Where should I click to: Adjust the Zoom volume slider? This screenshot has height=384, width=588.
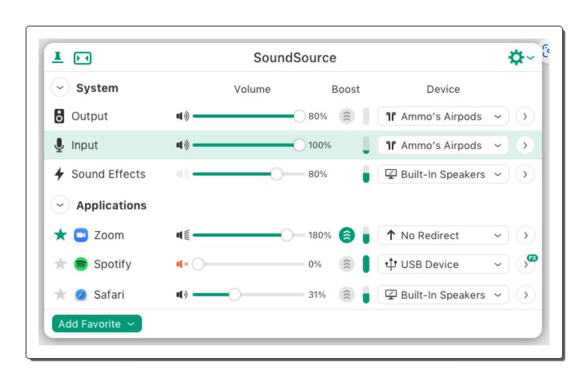point(249,235)
